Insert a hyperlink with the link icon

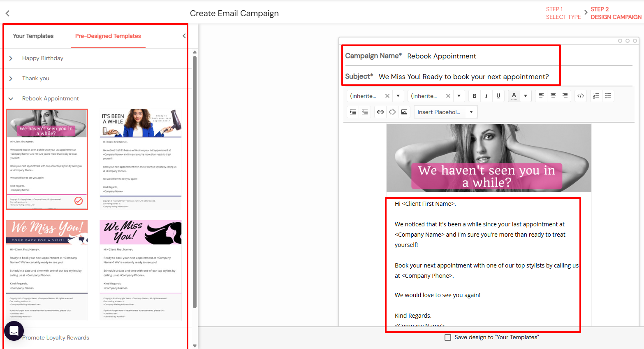[x=380, y=112]
